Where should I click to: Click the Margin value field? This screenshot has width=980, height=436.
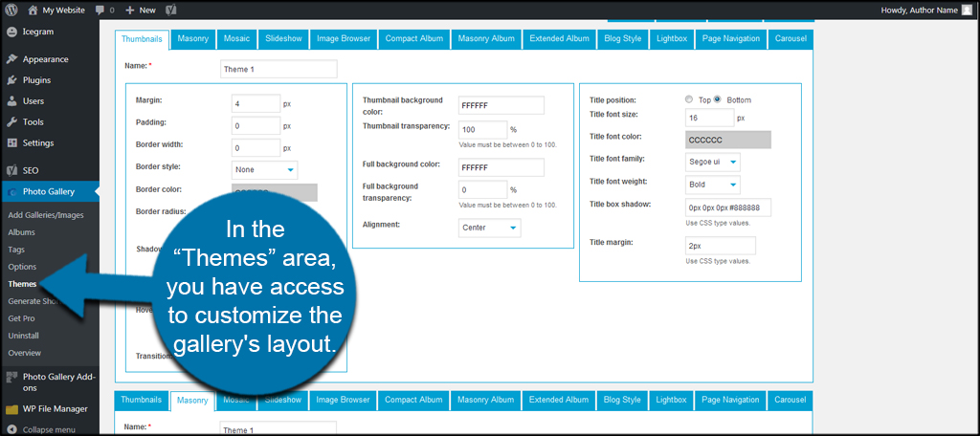click(x=256, y=103)
